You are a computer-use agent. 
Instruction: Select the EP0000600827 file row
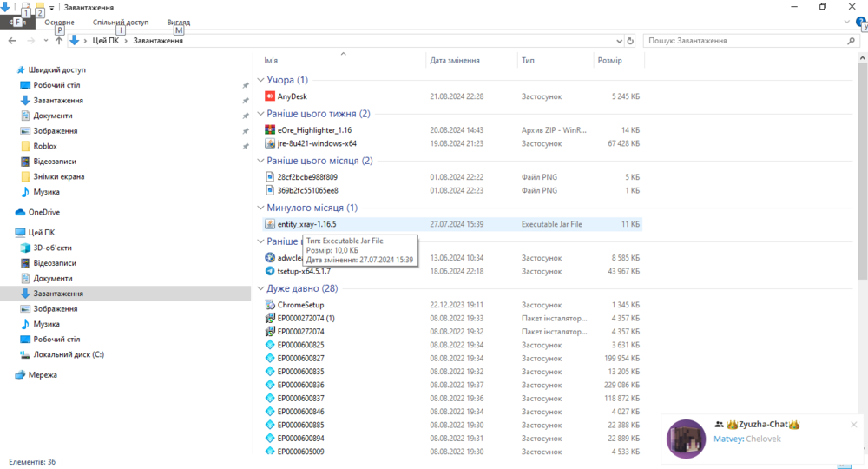[x=451, y=358]
